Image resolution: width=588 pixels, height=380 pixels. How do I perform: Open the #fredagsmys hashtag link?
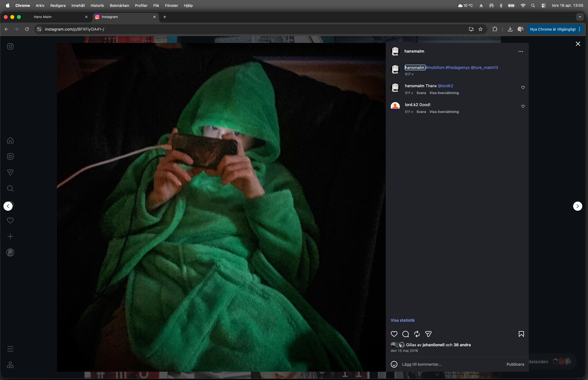click(x=457, y=67)
